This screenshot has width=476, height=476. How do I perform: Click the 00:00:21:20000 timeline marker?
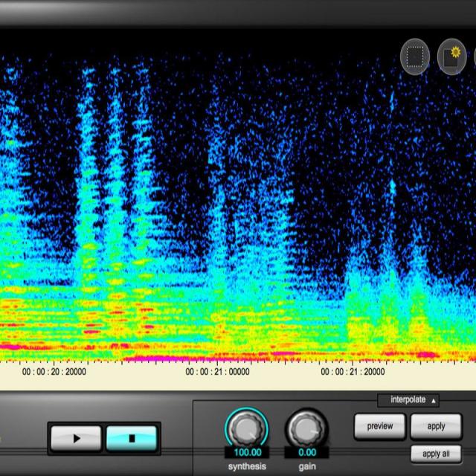coord(353,372)
